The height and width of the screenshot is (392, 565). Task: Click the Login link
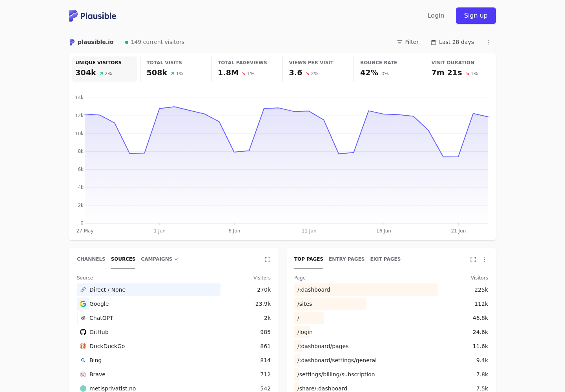(x=436, y=16)
